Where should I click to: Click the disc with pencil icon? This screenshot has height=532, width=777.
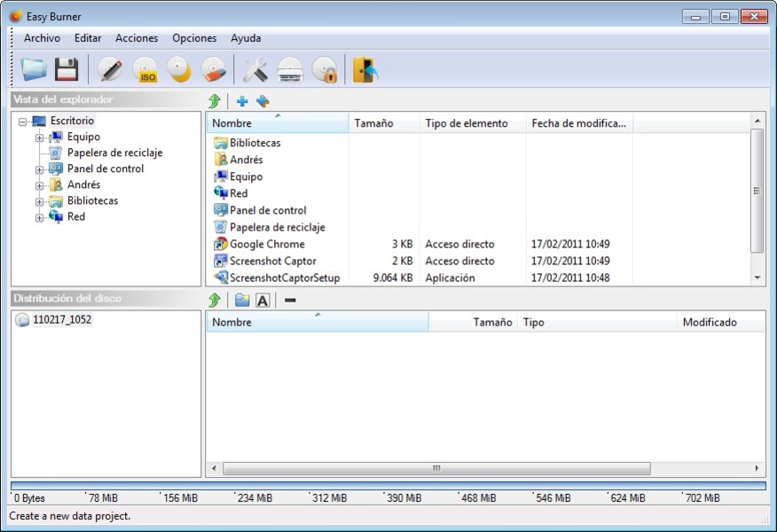tap(111, 69)
